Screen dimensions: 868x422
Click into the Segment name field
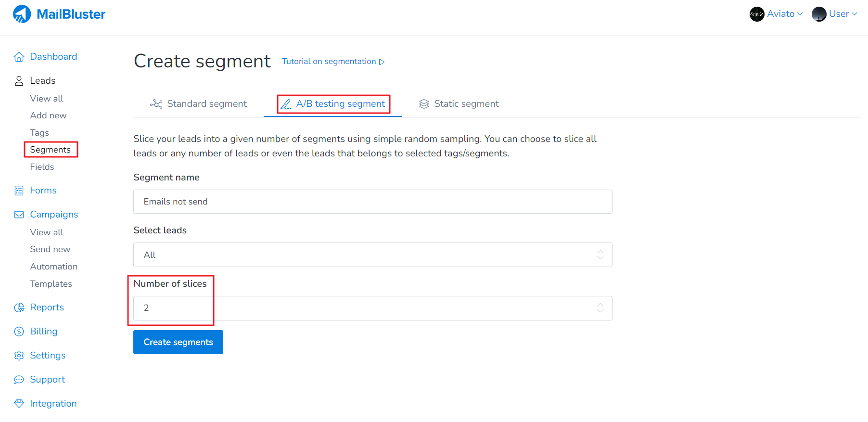pyautogui.click(x=372, y=202)
